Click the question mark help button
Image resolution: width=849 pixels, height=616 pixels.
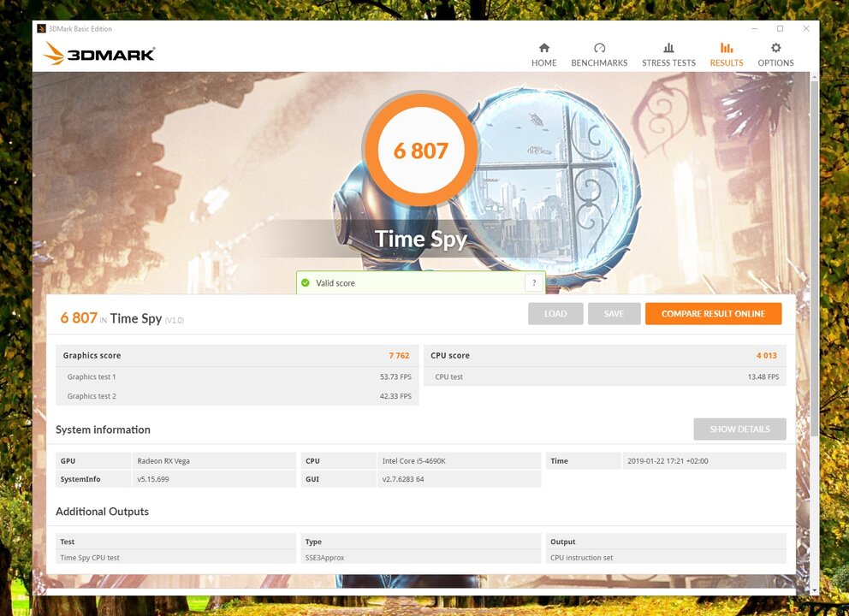pyautogui.click(x=534, y=282)
